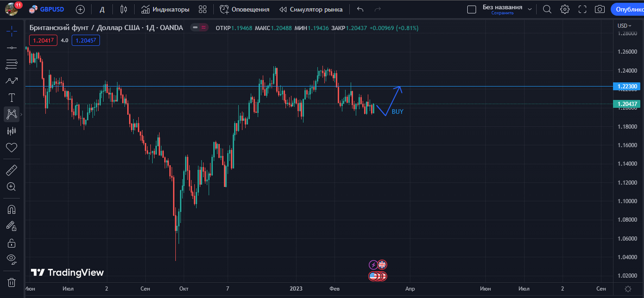
Task: Click plus icon to compare symbol
Action: pyautogui.click(x=80, y=9)
